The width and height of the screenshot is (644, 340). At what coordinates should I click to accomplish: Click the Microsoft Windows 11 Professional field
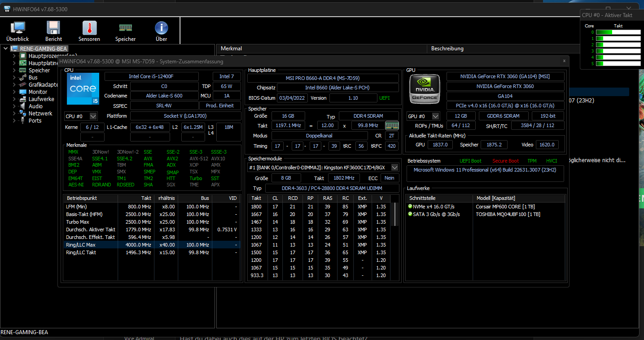coord(485,173)
